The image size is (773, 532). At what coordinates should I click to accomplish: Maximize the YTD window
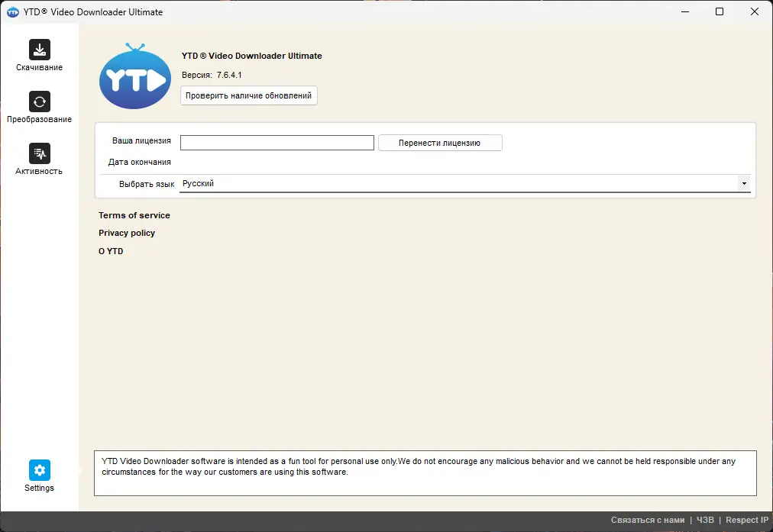(x=720, y=11)
